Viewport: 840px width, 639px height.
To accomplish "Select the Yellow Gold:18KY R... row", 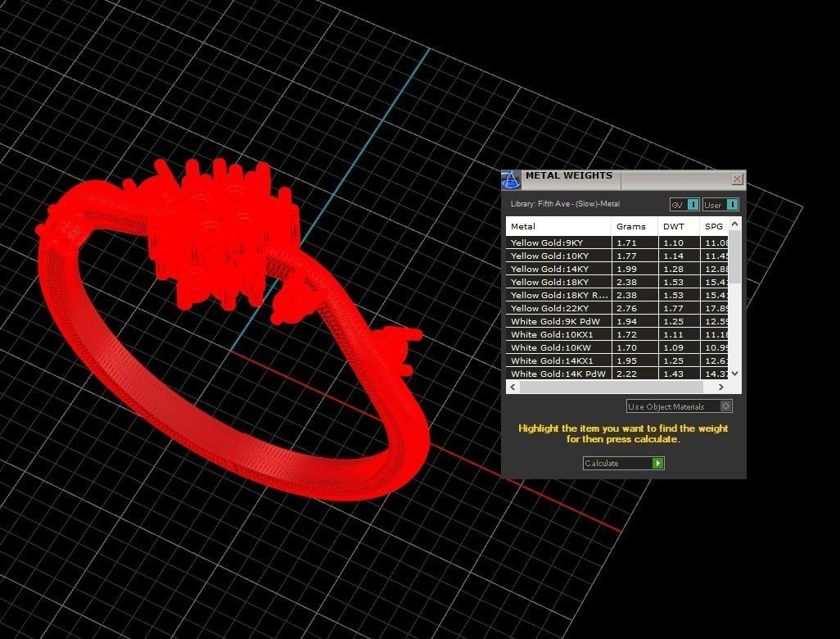I will (616, 296).
